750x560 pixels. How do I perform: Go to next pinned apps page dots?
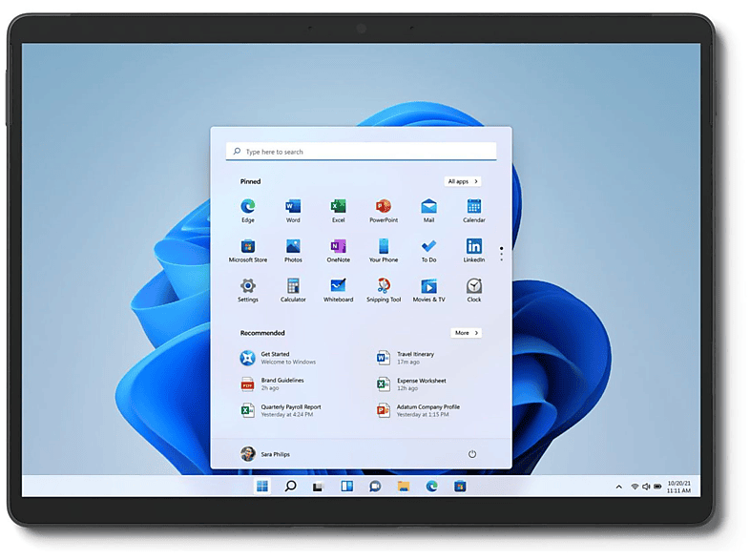tap(501, 254)
